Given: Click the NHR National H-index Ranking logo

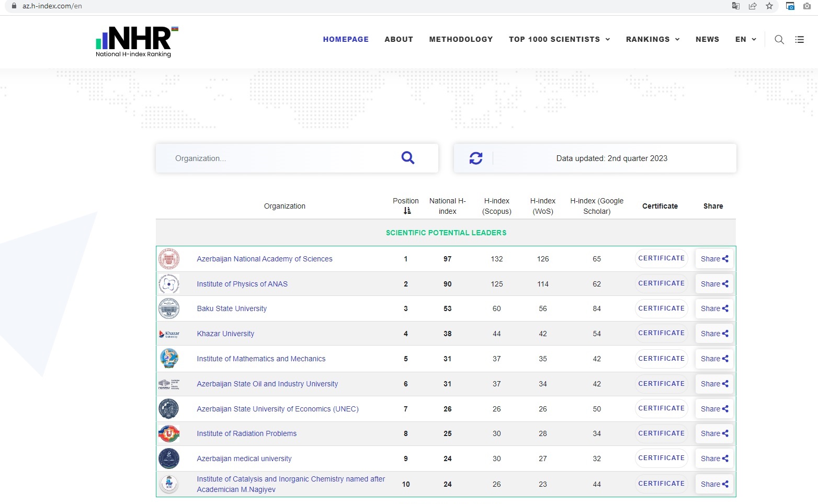Looking at the screenshot, I should pyautogui.click(x=137, y=41).
